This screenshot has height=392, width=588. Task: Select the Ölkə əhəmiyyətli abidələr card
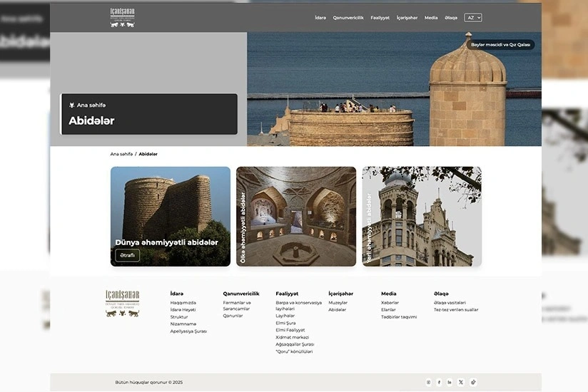[296, 217]
